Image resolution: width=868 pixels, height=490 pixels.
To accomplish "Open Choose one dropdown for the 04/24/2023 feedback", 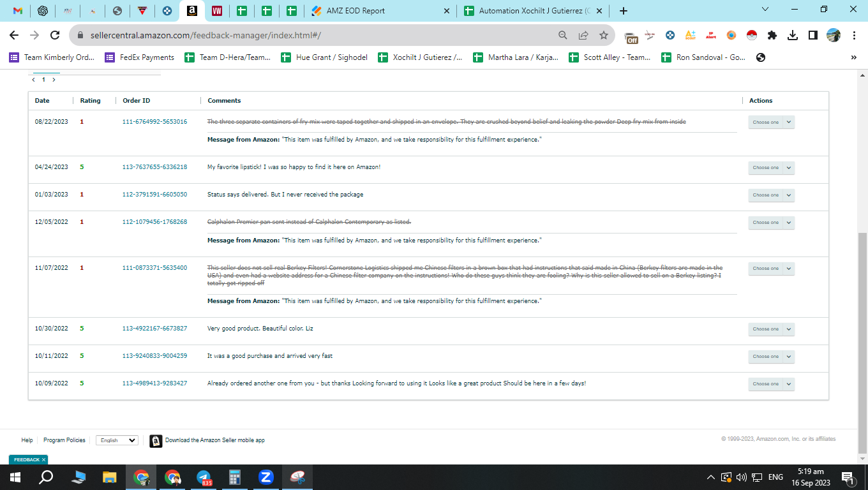I will point(771,168).
